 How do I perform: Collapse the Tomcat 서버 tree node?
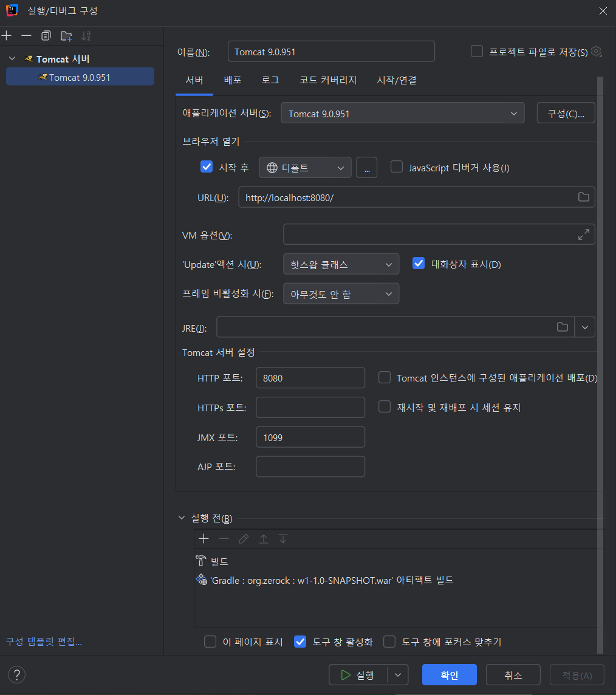pos(12,58)
